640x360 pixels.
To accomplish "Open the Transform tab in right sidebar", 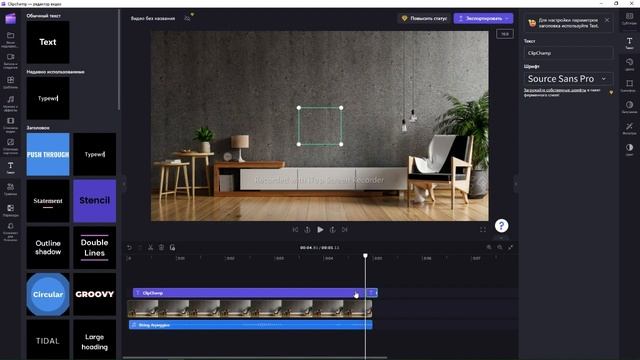I will (x=629, y=86).
